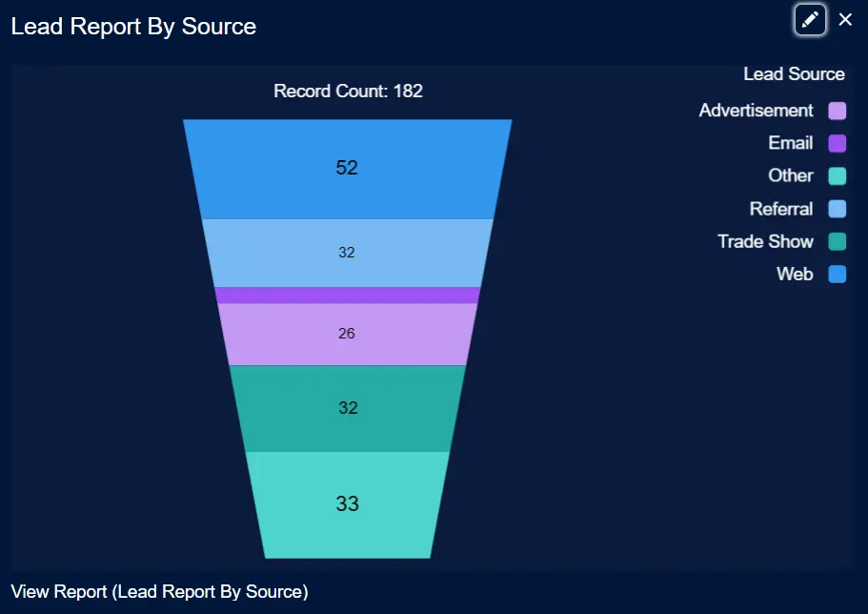
Task: Click the light blue funnel segment showing 32
Action: coord(347,253)
